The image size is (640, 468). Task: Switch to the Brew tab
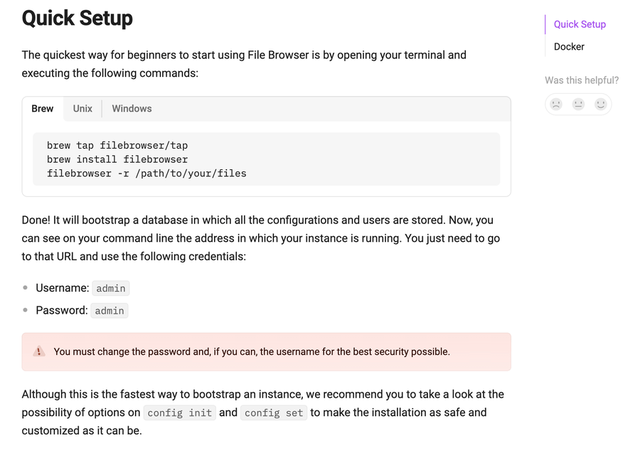point(42,109)
